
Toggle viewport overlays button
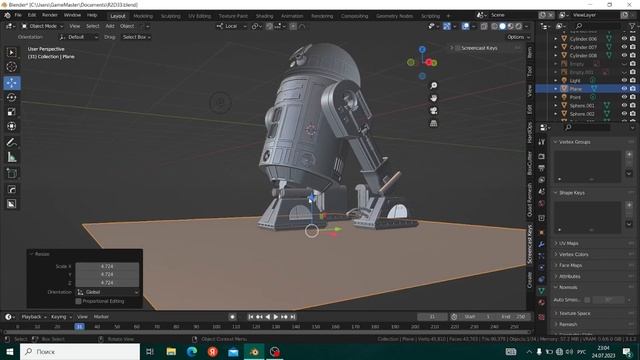[465, 26]
